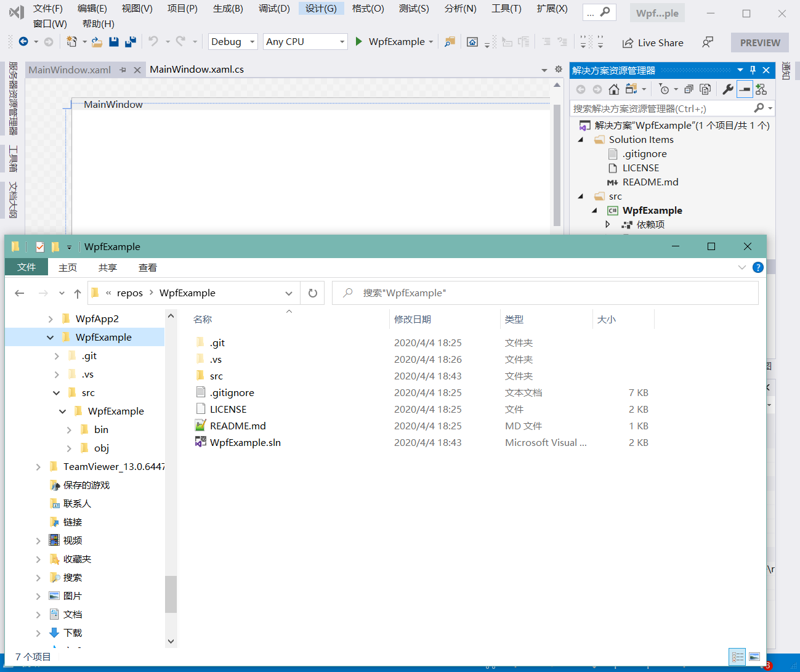Image resolution: width=800 pixels, height=672 pixels.
Task: Select the src folder in file list
Action: (216, 376)
